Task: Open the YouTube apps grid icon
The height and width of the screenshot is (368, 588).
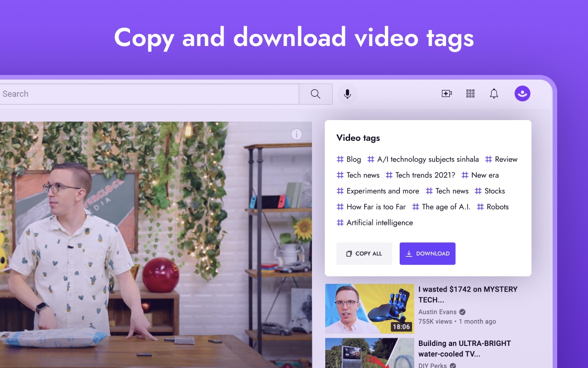Action: click(470, 93)
